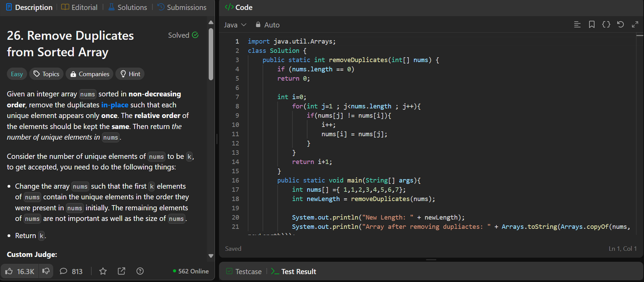Viewport: 644px width, 282px height.
Task: Click the if nums.length == 0 line
Action: (316, 69)
